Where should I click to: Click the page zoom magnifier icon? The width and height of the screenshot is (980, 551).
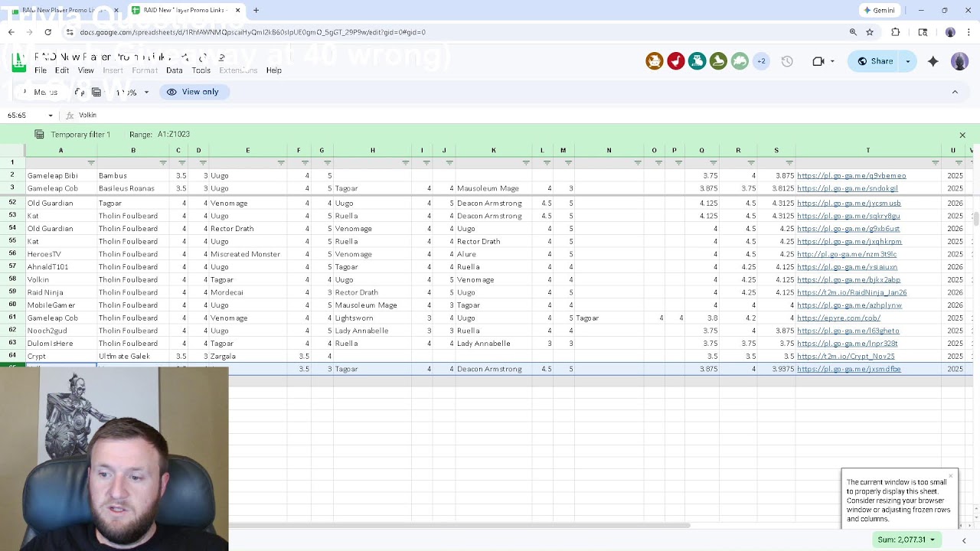click(x=853, y=32)
